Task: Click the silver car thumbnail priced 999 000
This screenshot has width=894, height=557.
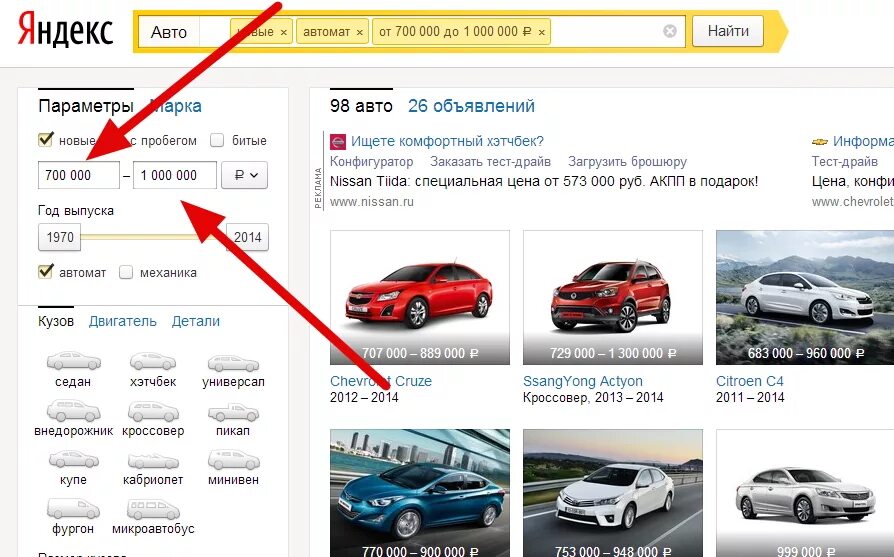Action: [805, 493]
